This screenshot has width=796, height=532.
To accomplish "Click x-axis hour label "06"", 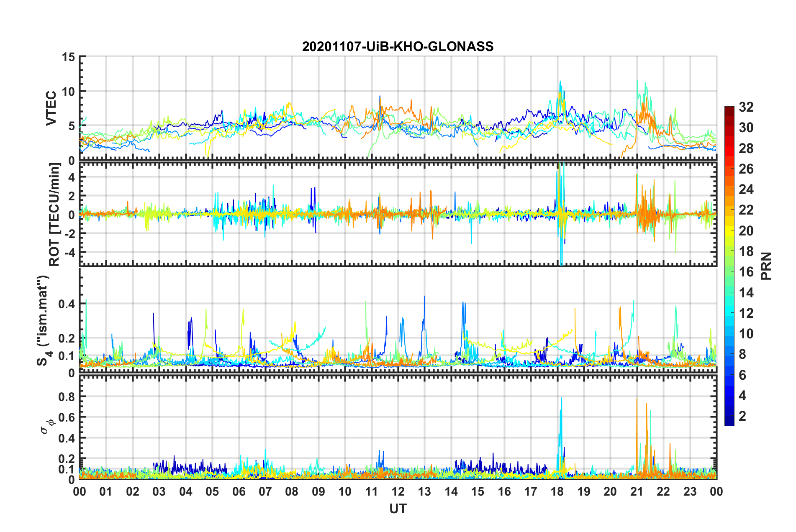I will [239, 491].
